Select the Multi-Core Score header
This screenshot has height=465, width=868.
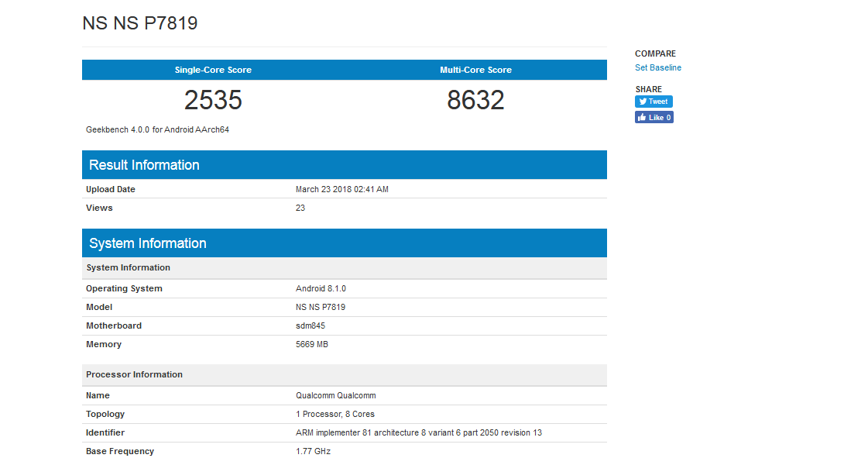[x=475, y=70]
